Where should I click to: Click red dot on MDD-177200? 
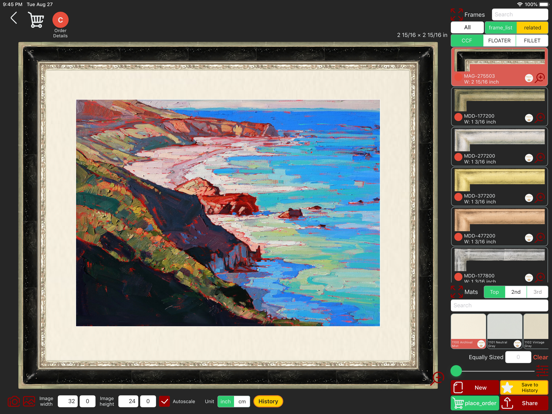458,117
